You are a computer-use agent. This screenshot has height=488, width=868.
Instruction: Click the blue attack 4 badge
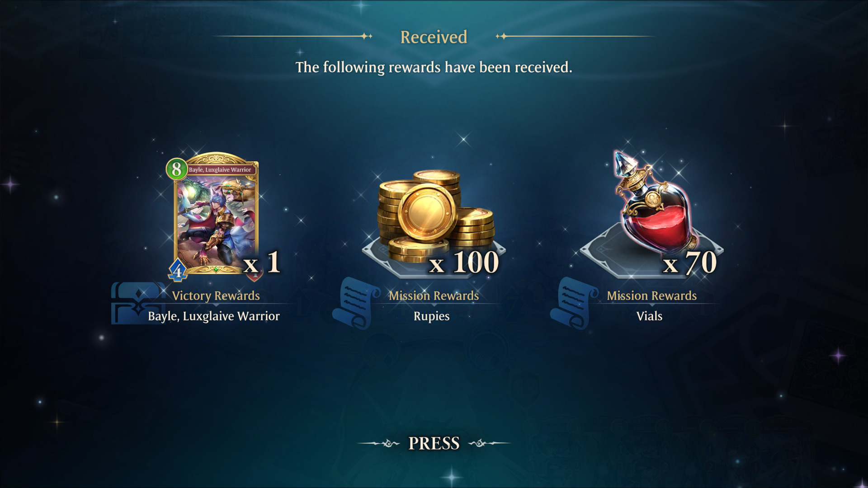178,271
